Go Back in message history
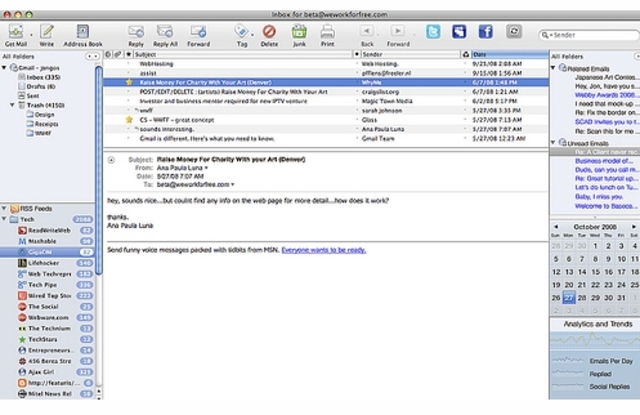 click(x=367, y=31)
